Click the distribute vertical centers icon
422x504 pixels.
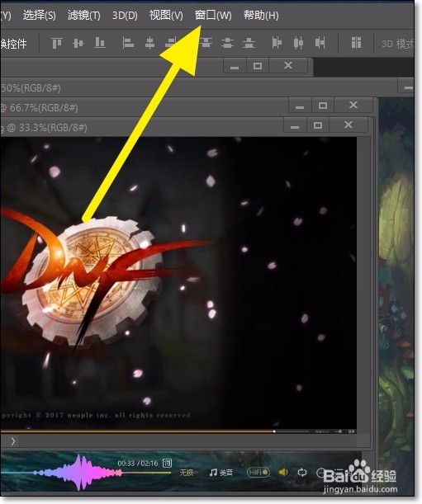point(227,43)
